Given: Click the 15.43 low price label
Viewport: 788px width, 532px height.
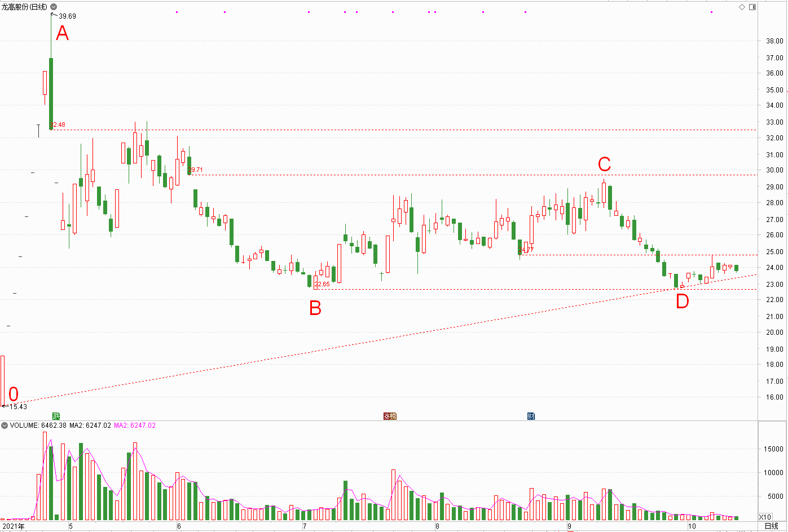Looking at the screenshot, I should coord(18,406).
